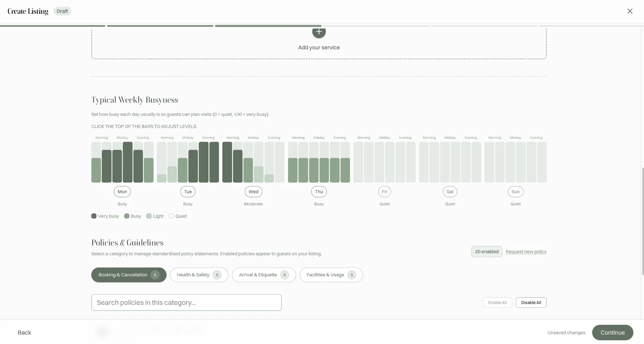Click the 'Typical Weekly Busyness' heading
Image resolution: width=644 pixels, height=344 pixels.
pos(135,100)
